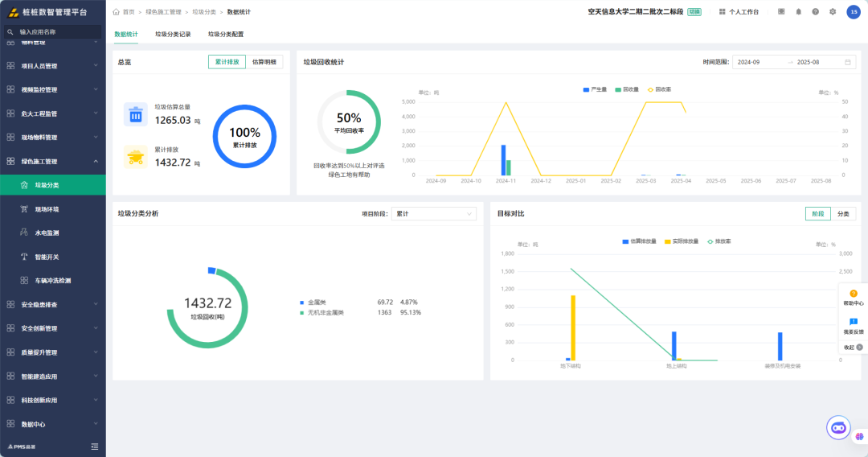The image size is (868, 457).
Task: Collapse the 绿色施工管理 sidebar menu
Action: tap(53, 161)
